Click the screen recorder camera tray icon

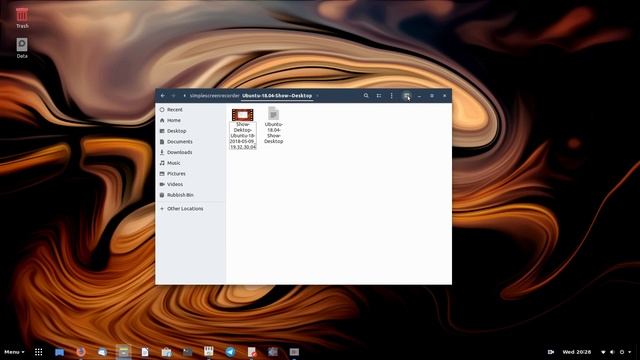551,352
